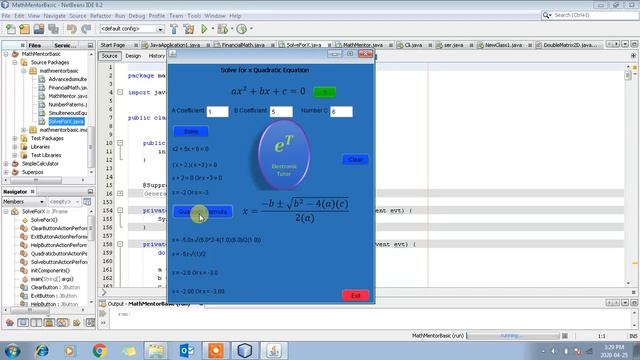
Task: Click the Clean and Build icon
Action: pos(189,29)
